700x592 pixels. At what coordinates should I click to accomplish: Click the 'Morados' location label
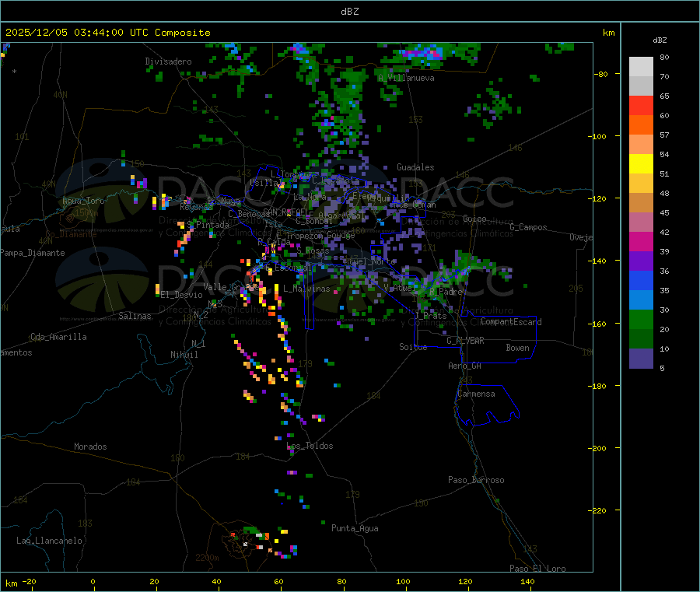90,447
